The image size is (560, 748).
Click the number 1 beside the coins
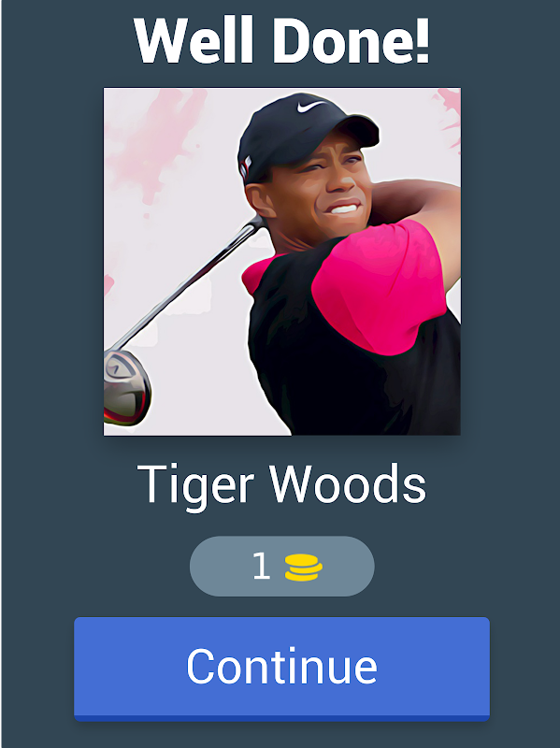pos(262,567)
